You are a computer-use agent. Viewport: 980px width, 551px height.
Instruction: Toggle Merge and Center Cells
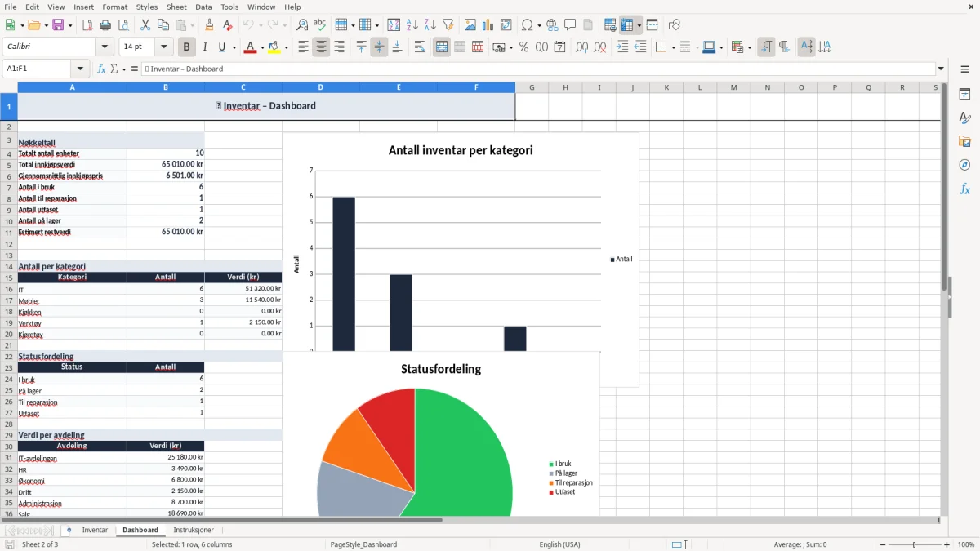[442, 47]
